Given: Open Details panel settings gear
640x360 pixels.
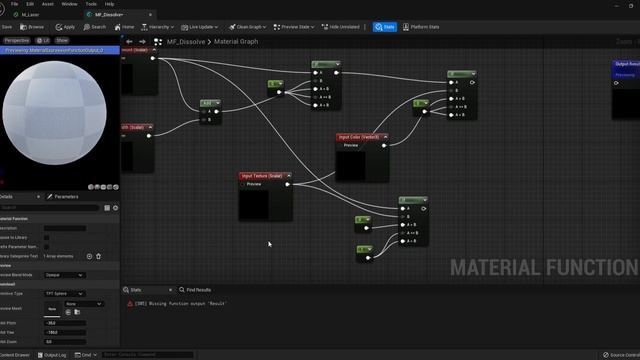Looking at the screenshot, I should click(x=116, y=208).
